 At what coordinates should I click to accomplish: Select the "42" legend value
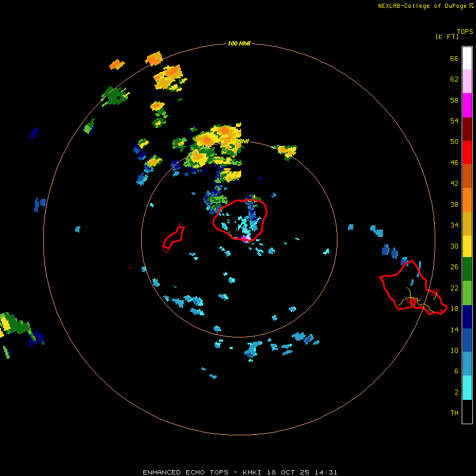[454, 184]
